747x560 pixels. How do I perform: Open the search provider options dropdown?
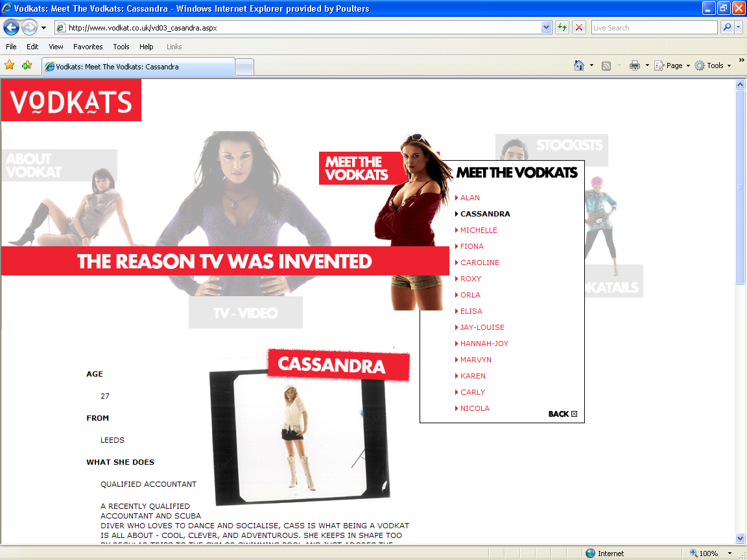(739, 28)
